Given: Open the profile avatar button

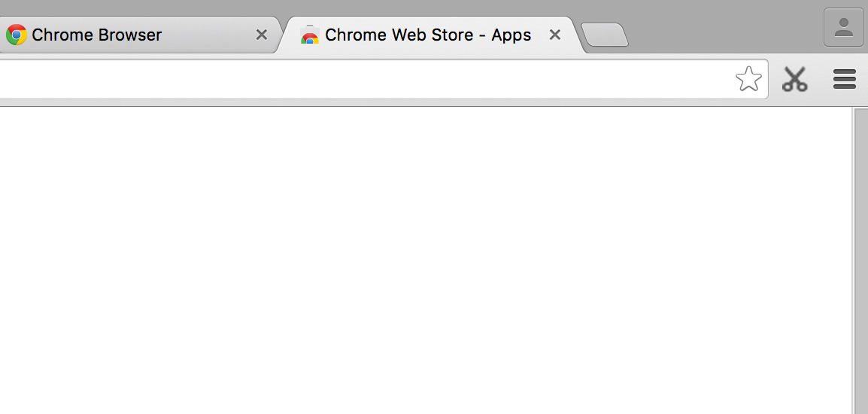Looking at the screenshot, I should point(844,28).
